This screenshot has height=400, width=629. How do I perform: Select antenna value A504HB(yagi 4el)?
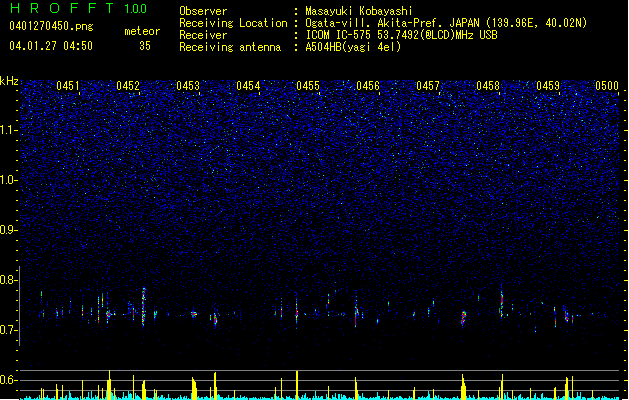[x=353, y=47]
